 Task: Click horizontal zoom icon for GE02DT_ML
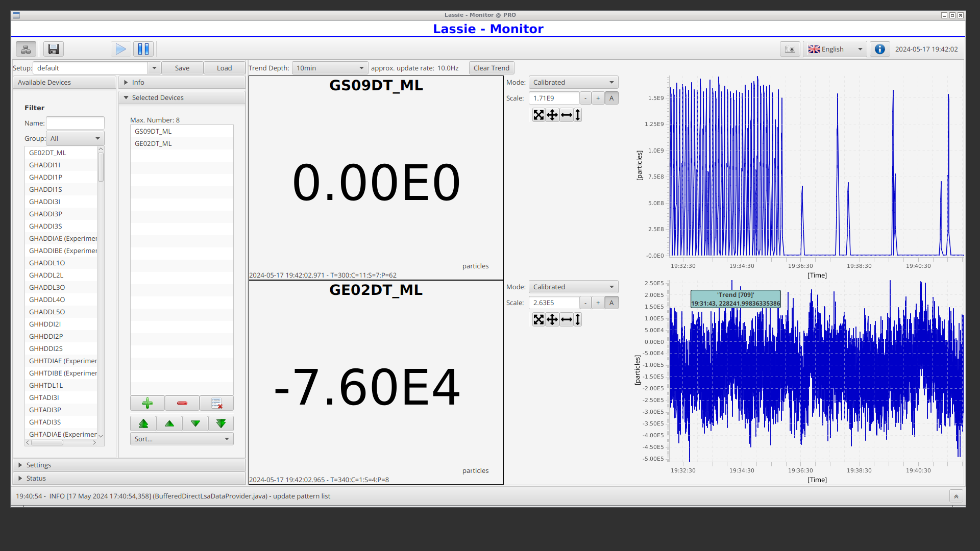[x=566, y=319]
